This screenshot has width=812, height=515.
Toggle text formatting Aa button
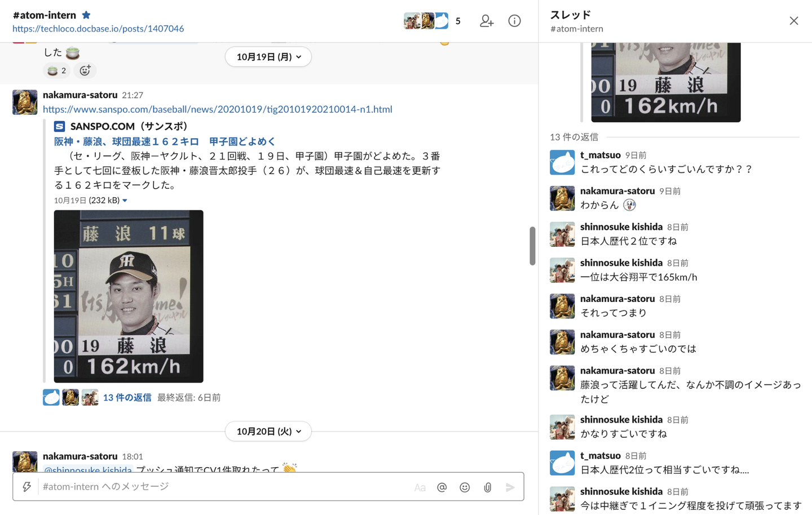pos(420,488)
